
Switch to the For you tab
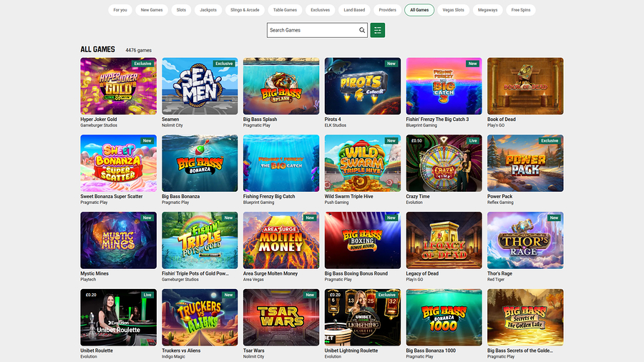click(120, 10)
